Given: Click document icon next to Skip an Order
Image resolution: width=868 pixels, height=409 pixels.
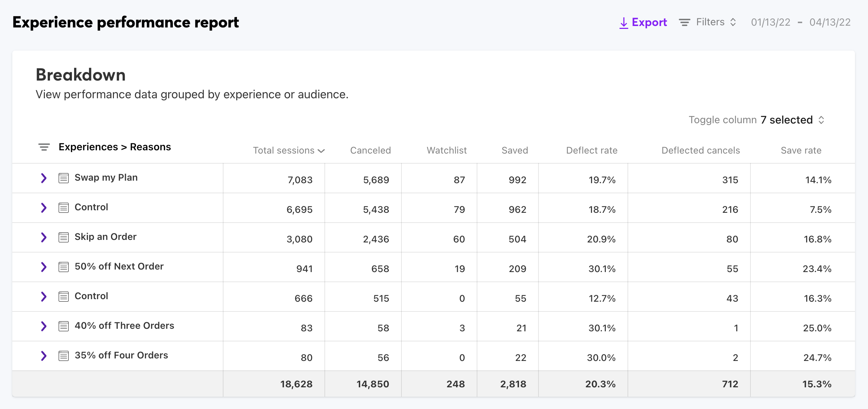Looking at the screenshot, I should [x=64, y=237].
